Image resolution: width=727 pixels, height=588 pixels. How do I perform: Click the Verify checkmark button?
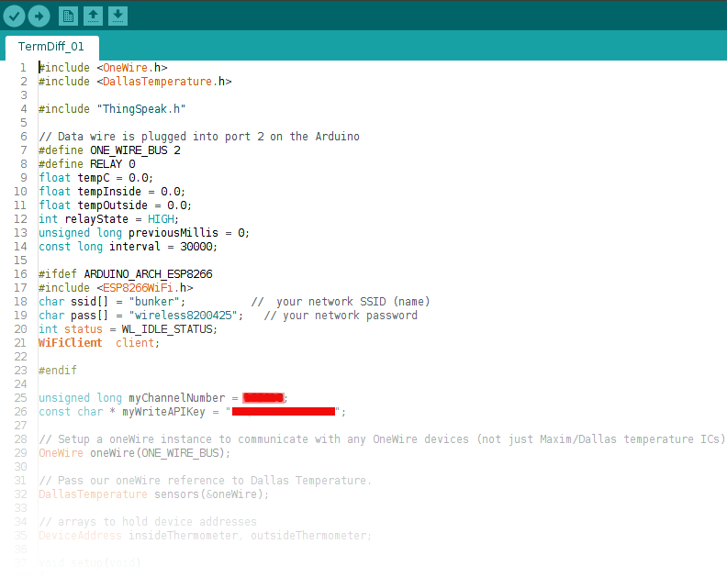click(15, 17)
